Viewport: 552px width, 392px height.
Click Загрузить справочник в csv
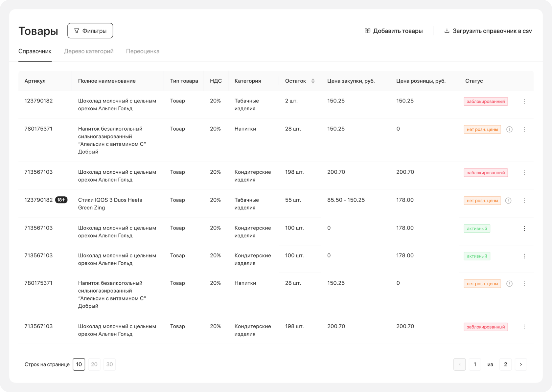click(492, 31)
